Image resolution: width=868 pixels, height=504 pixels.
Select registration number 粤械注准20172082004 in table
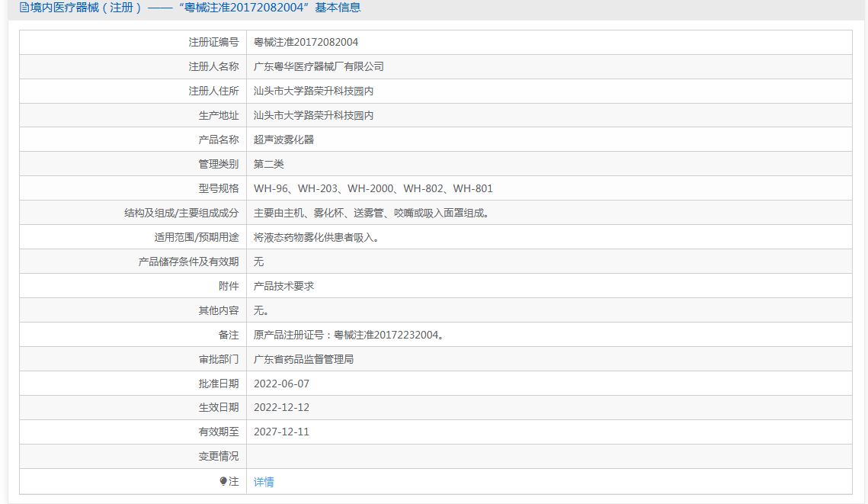pyautogui.click(x=306, y=42)
